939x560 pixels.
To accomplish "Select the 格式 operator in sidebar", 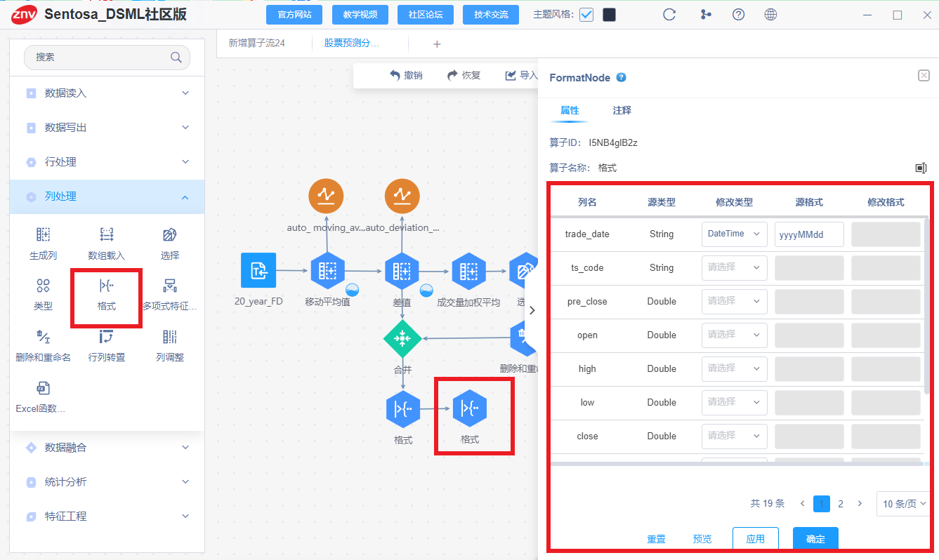I will point(106,286).
